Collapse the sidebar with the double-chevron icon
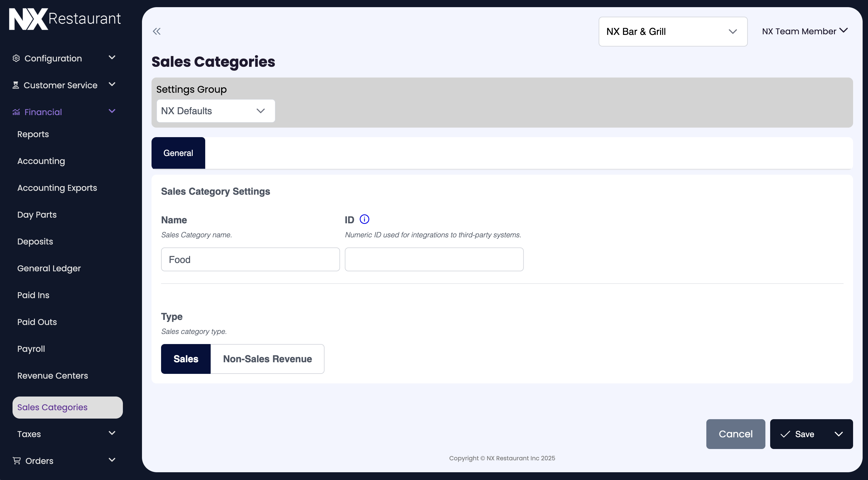 [156, 31]
